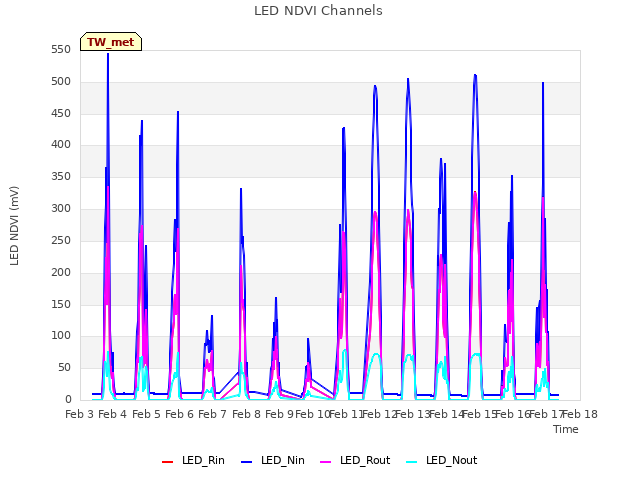This screenshot has width=640, height=480.
Task: Click the 500 y-axis tick label
Action: click(x=61, y=82)
